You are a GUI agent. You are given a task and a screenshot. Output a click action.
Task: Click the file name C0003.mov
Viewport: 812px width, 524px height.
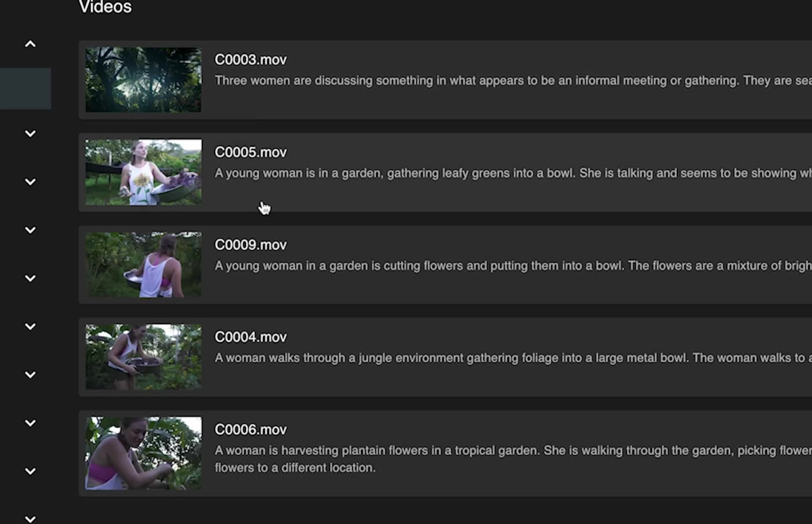(x=251, y=60)
